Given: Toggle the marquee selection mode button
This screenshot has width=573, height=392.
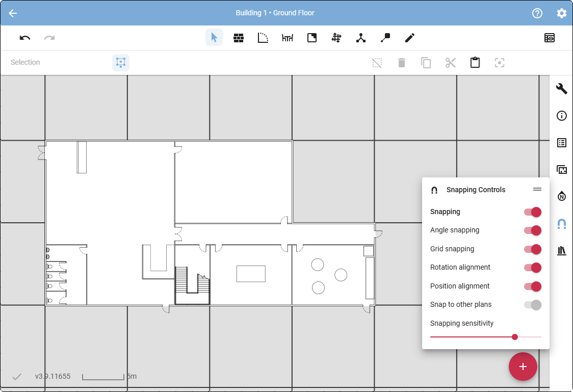Looking at the screenshot, I should (121, 63).
